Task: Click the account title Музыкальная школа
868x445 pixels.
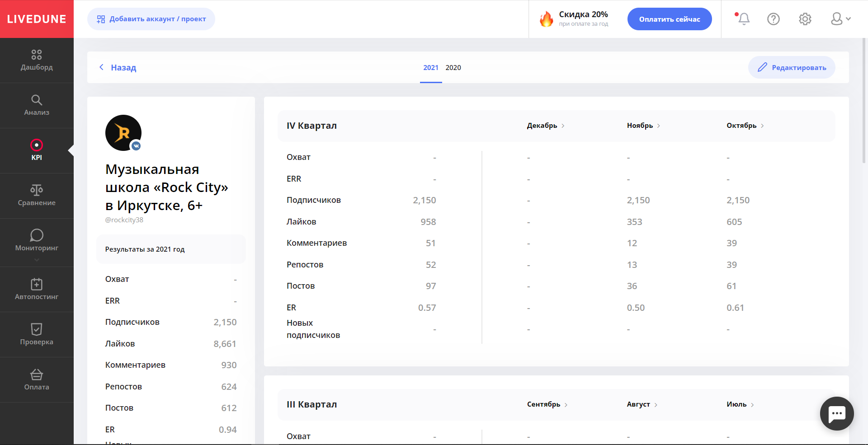Action: 167,187
